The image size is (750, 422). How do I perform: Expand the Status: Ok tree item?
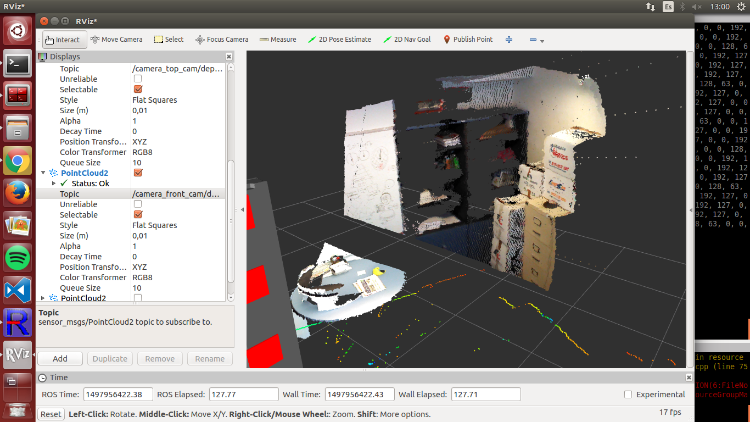point(53,183)
